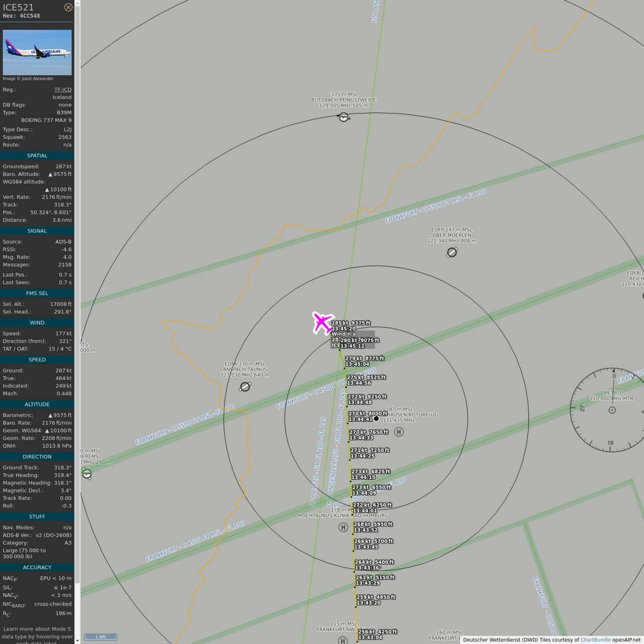The height and width of the screenshot is (644, 644).
Task: Select the Hochtaunus-Klinik heliport H icon
Action: [x=343, y=527]
